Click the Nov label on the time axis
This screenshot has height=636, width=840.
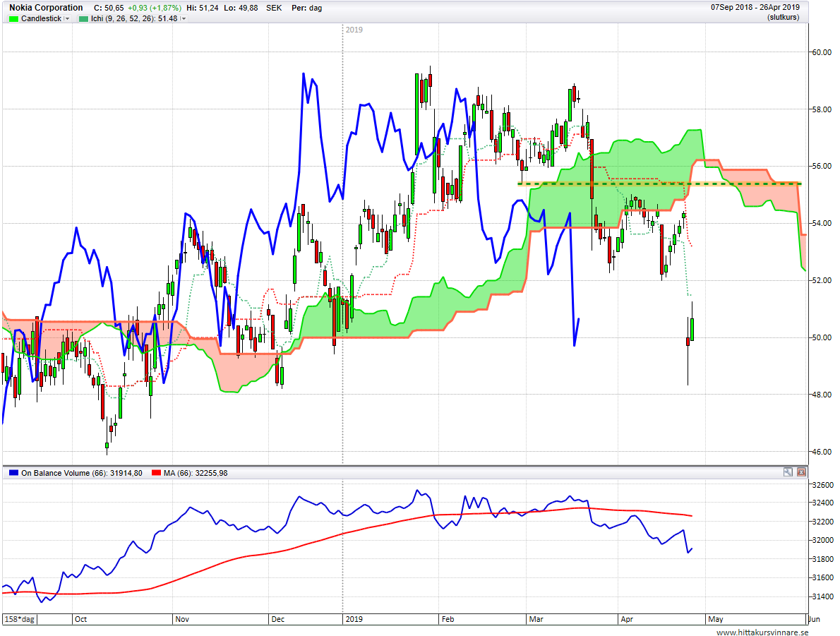(x=182, y=619)
